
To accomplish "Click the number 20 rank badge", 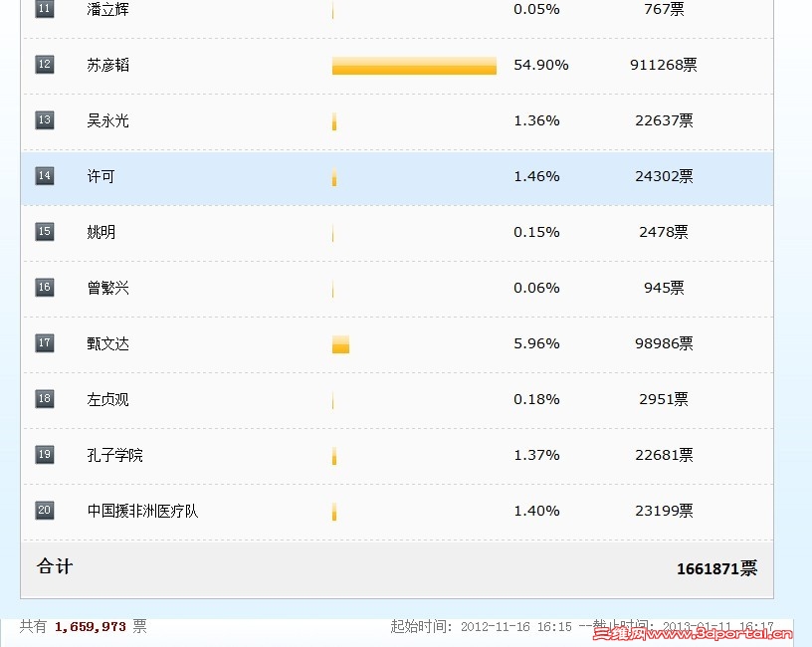I will pos(45,511).
